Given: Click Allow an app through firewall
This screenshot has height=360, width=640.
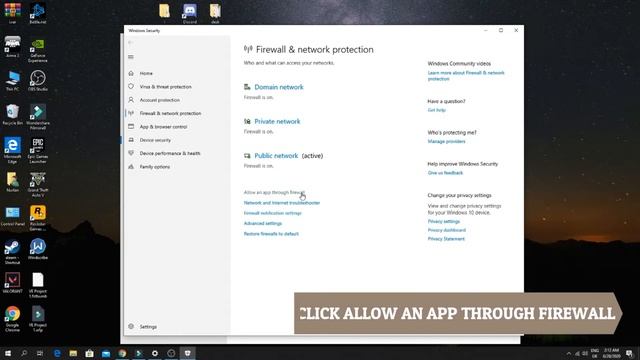Looking at the screenshot, I should click(x=274, y=192).
